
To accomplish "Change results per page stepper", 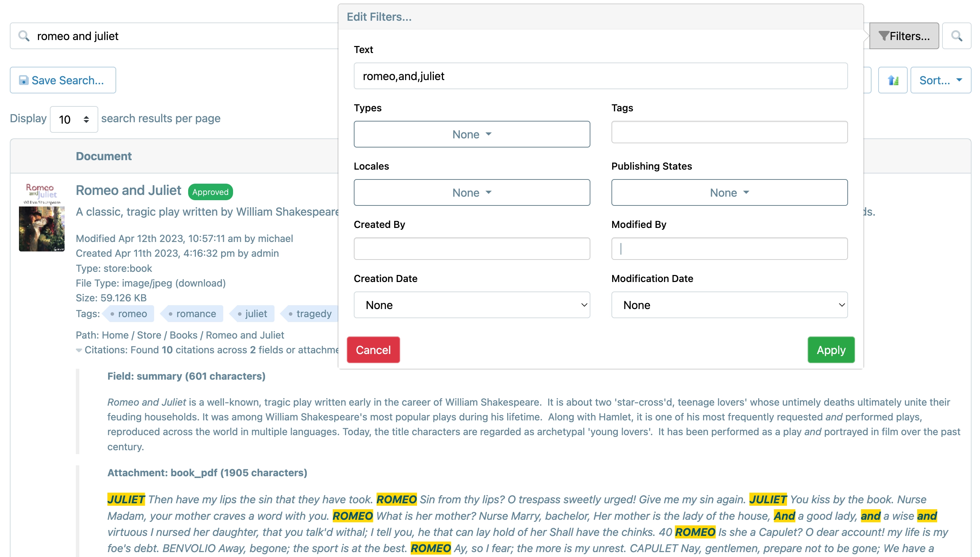I will [74, 119].
